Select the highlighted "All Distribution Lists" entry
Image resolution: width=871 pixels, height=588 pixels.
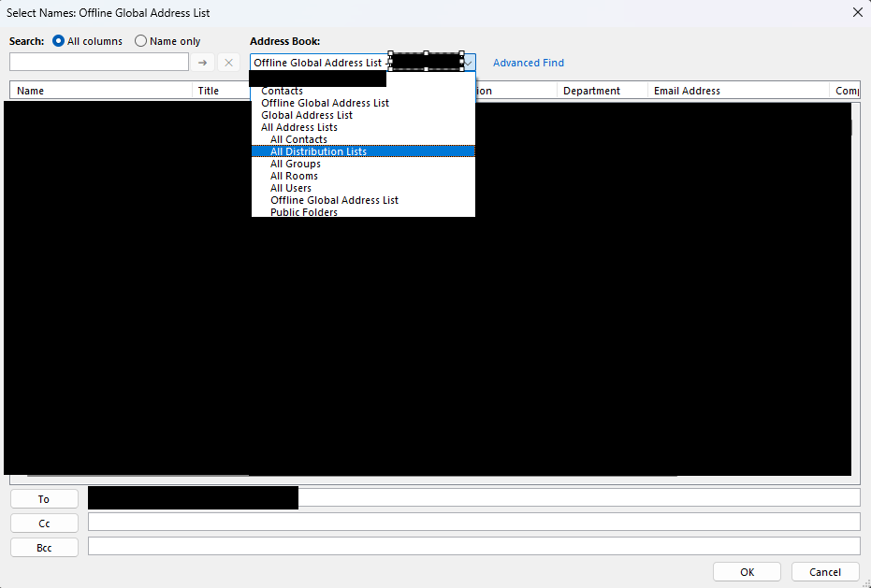pyautogui.click(x=316, y=151)
